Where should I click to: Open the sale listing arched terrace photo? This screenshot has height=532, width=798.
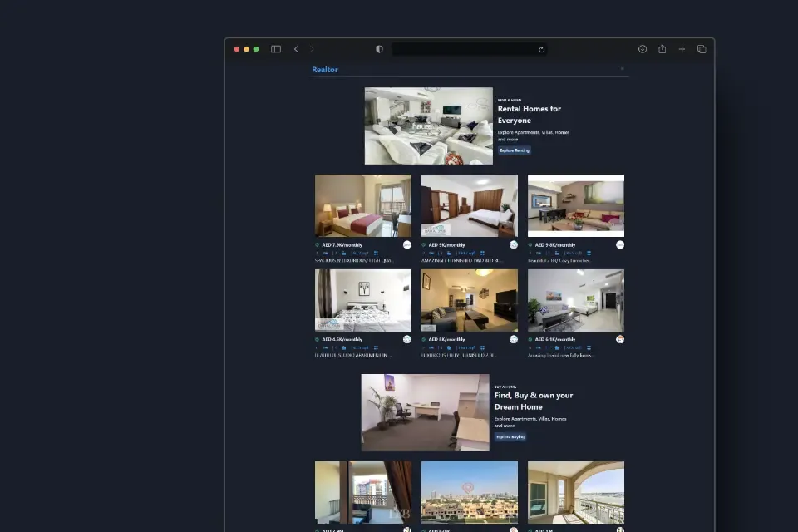[x=575, y=492]
